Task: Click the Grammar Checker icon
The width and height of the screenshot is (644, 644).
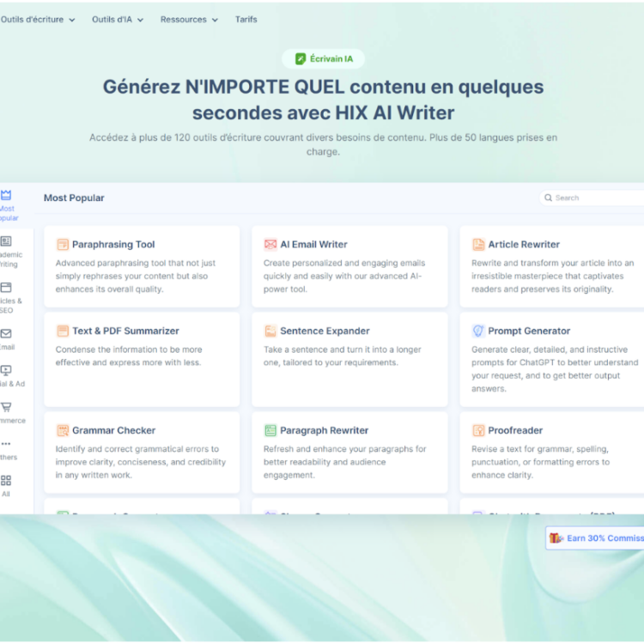Action: [63, 430]
